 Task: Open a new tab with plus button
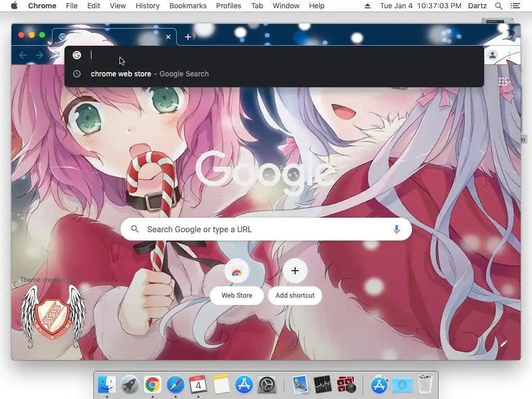188,37
